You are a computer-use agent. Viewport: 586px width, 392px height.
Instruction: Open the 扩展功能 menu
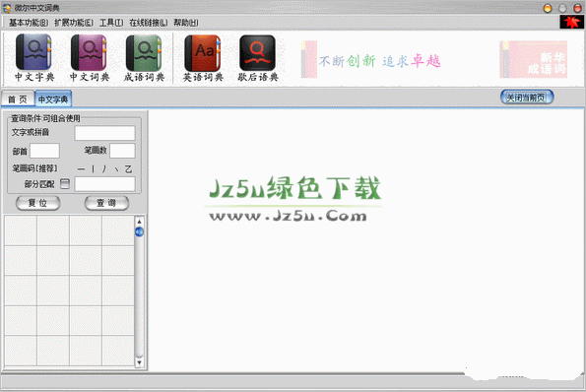click(x=74, y=23)
